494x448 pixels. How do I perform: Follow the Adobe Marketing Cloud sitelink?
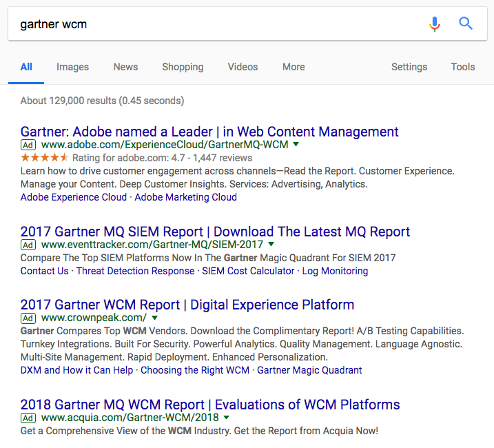[x=186, y=197]
